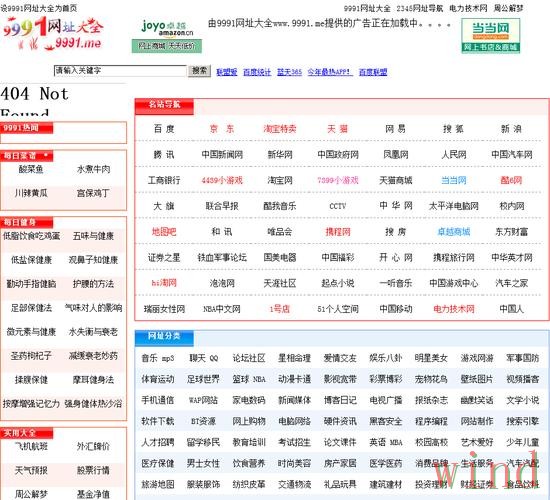Screen dimensions: 550x500
Task: Open 宫保鸡丁 recipe link
Action: 93,193
